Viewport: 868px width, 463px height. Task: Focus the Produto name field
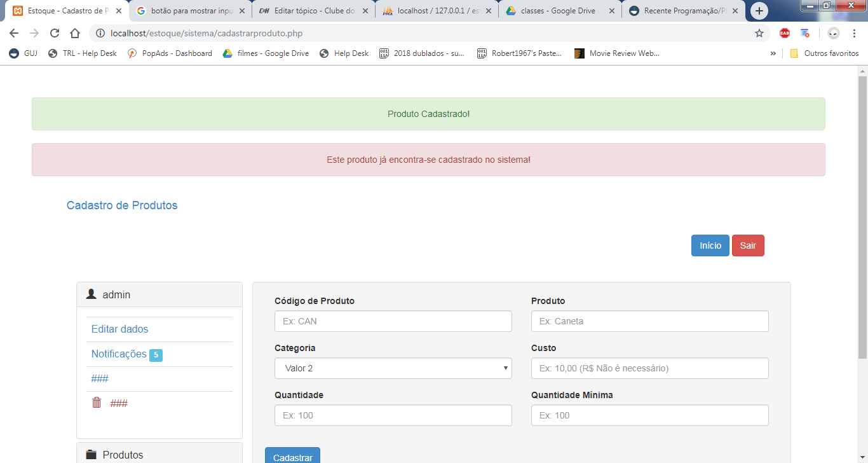tap(650, 321)
